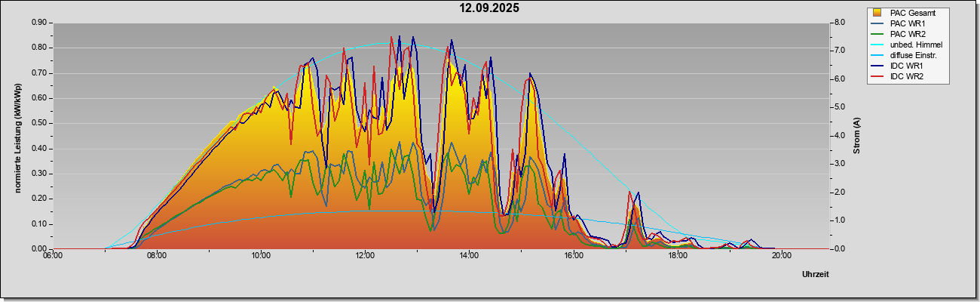Click the 08:00 tick on time axis

point(157,255)
